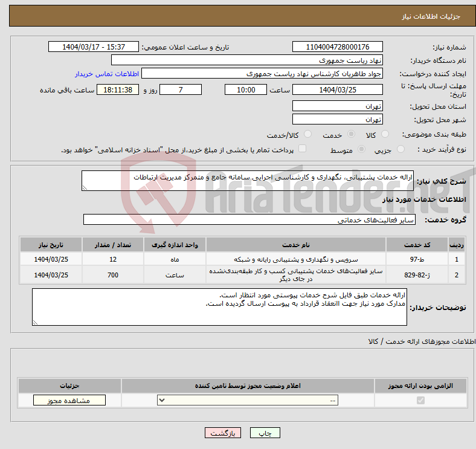
Task: Click the جزئیات column header
Action: tap(69, 386)
